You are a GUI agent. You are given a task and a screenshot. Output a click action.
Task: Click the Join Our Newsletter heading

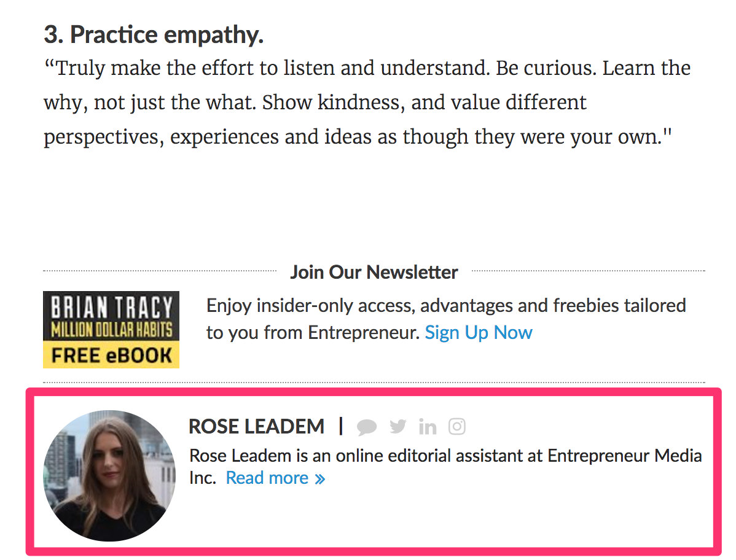click(x=374, y=272)
